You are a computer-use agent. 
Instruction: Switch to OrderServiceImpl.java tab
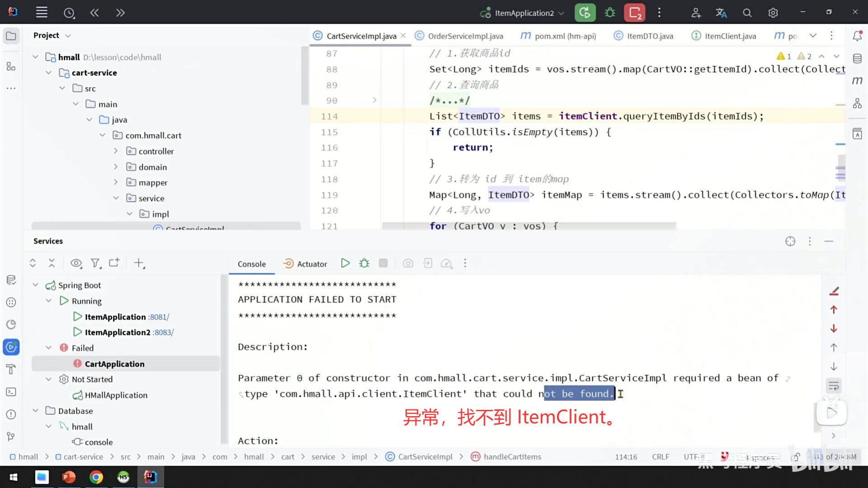465,36
